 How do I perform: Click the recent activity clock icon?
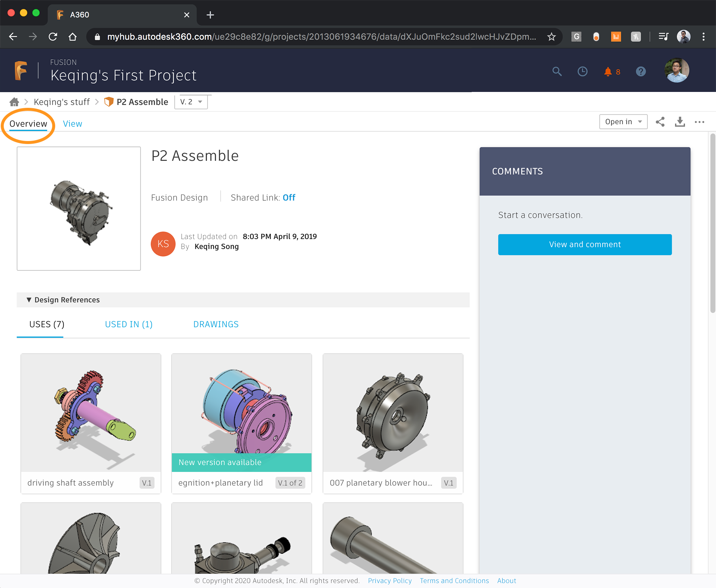582,71
